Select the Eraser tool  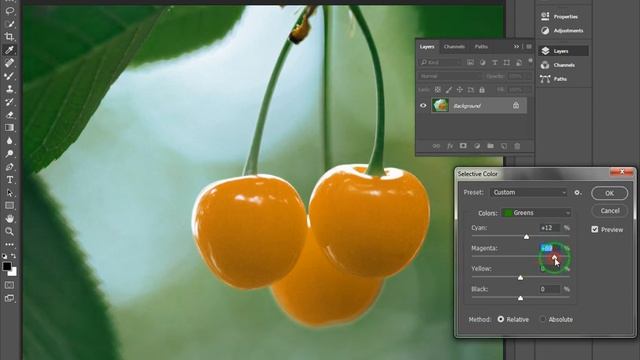9,115
